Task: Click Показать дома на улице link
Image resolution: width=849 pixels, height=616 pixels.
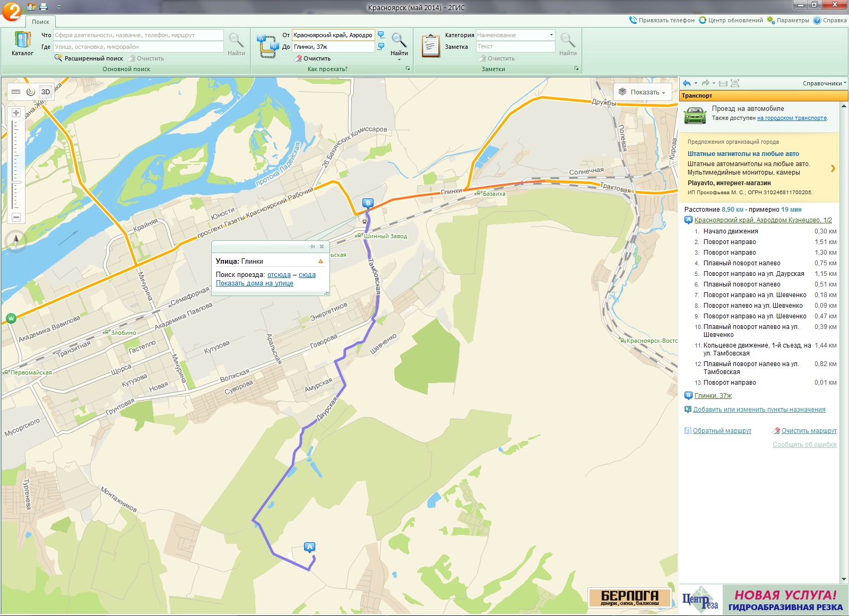Action: (255, 283)
